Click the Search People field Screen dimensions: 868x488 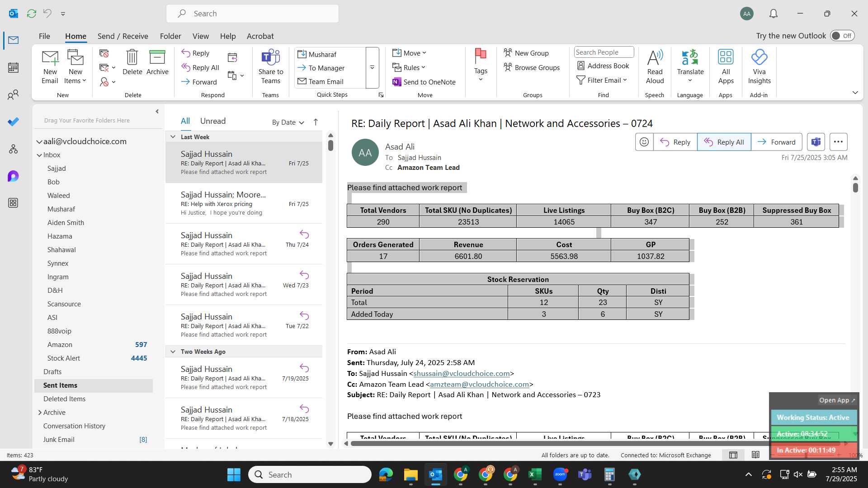604,52
